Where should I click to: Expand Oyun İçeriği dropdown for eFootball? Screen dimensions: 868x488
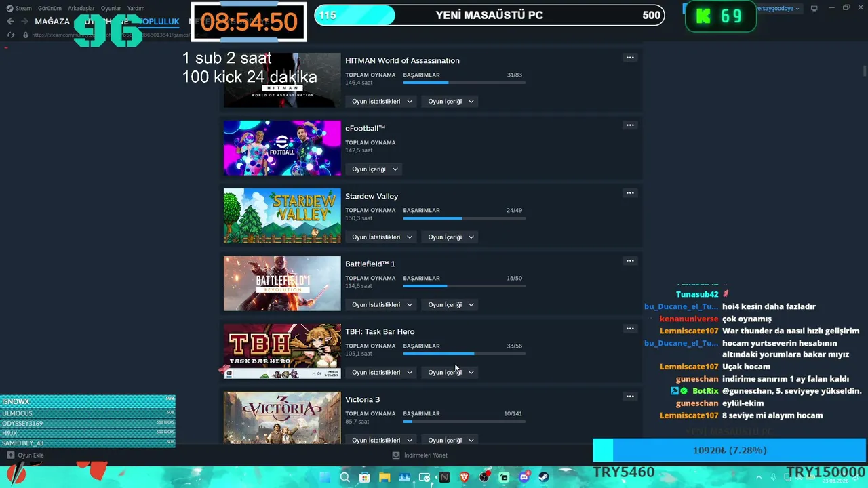click(x=375, y=169)
